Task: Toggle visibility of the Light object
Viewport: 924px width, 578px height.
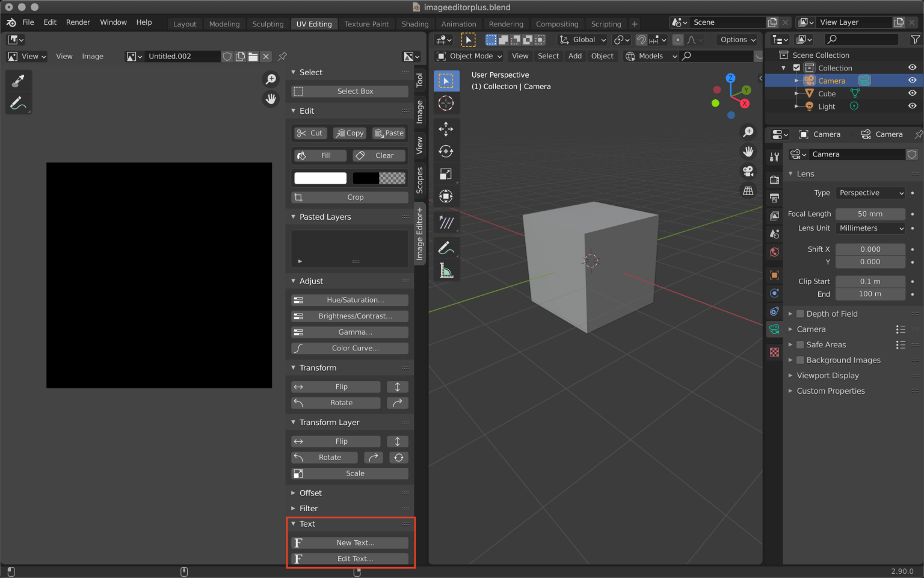Action: coord(912,106)
